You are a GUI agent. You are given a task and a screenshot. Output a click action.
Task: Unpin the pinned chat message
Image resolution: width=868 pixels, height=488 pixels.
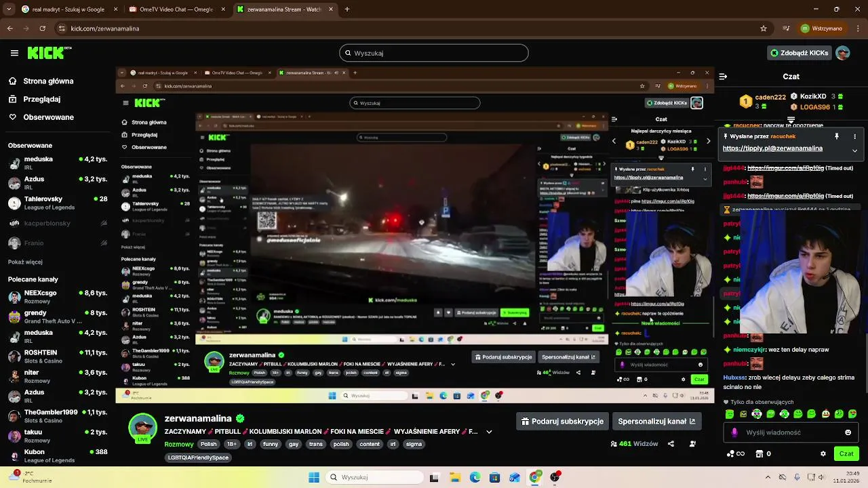pyautogui.click(x=837, y=136)
